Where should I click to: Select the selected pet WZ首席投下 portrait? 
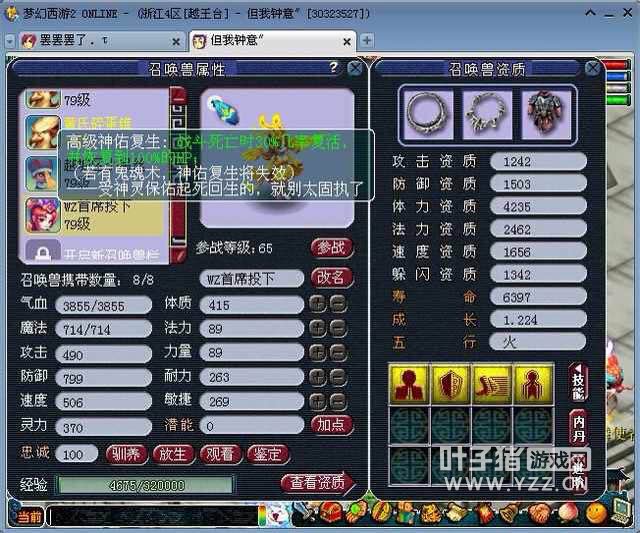(42, 215)
